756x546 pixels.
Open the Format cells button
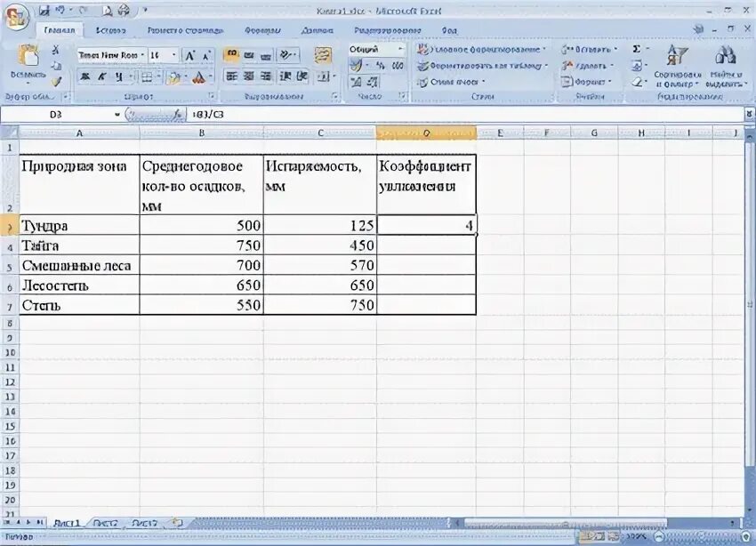point(586,82)
